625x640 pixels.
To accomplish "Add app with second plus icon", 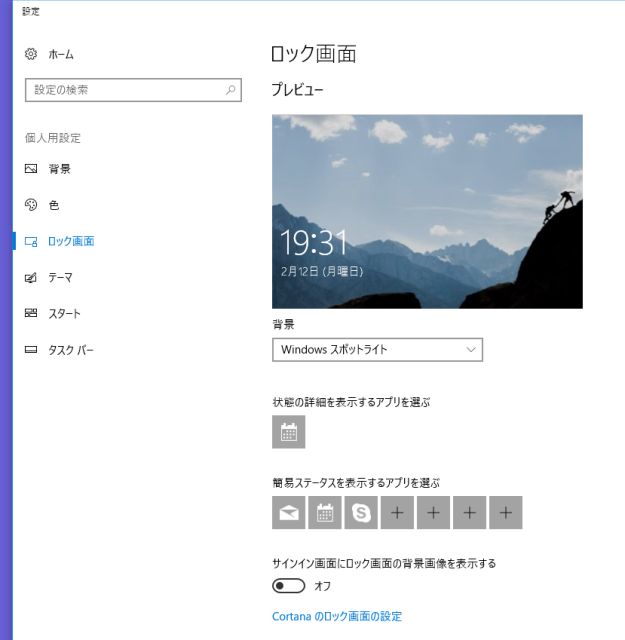I will click(x=433, y=513).
